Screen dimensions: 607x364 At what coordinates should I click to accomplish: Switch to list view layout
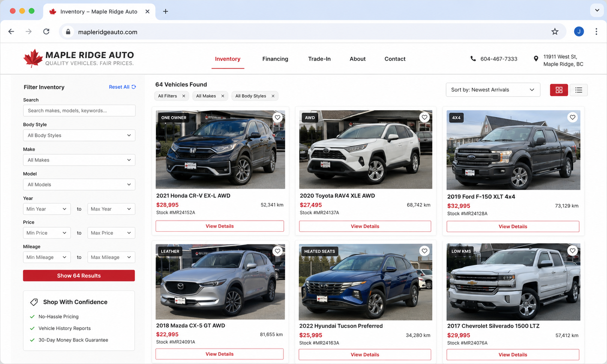[579, 90]
